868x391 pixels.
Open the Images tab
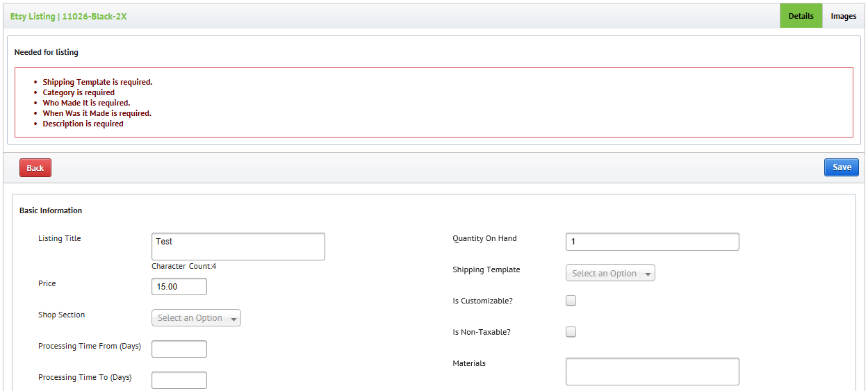tap(844, 16)
